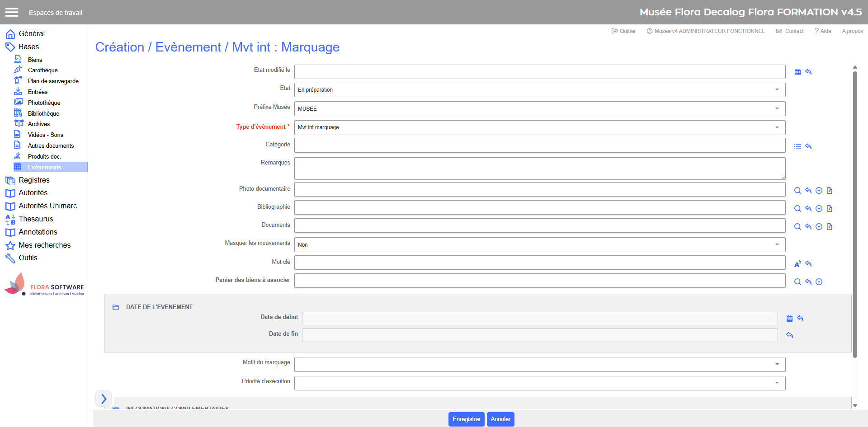The height and width of the screenshot is (427, 868).
Task: Select Photothèque in the Bases menu
Action: click(x=44, y=103)
